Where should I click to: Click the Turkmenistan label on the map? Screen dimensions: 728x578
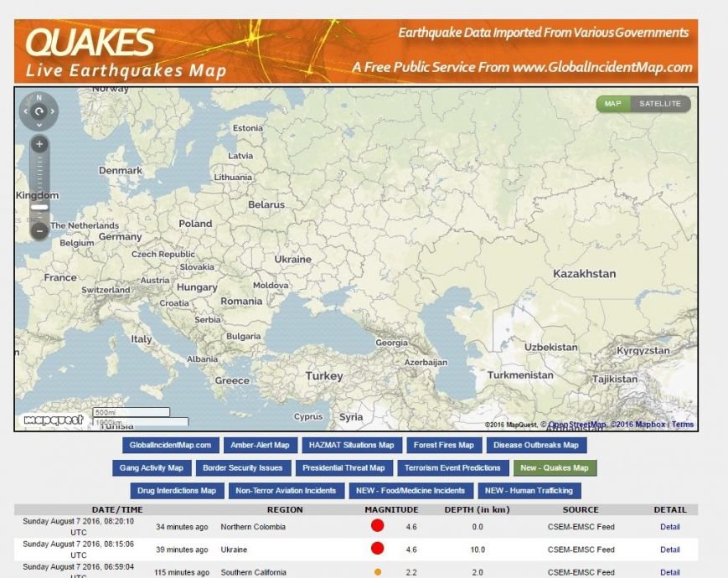tap(520, 375)
